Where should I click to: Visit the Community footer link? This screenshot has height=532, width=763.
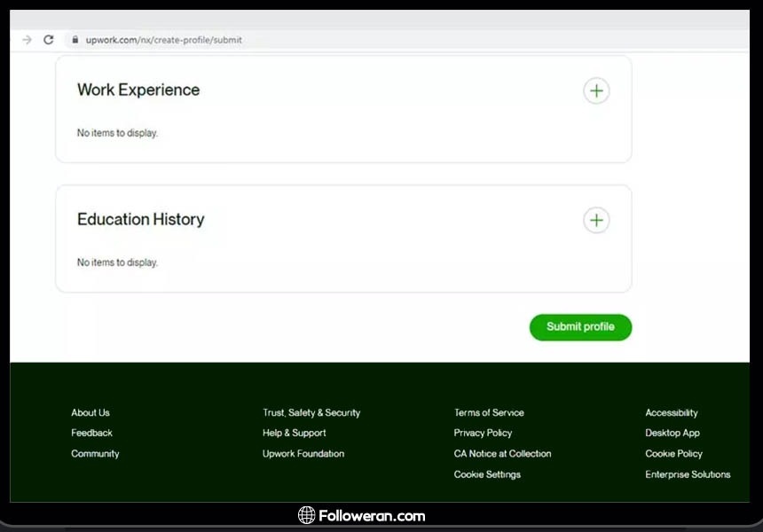tap(95, 454)
